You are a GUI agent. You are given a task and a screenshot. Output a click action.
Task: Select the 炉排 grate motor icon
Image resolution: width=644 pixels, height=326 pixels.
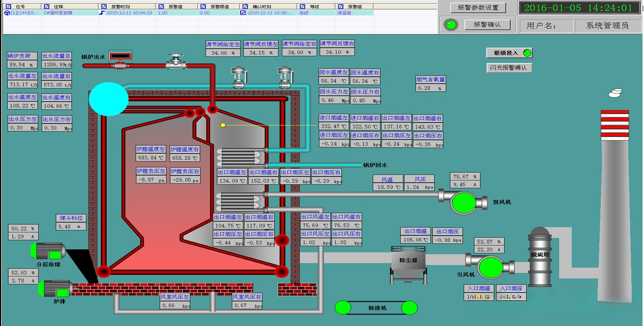[x=56, y=289]
